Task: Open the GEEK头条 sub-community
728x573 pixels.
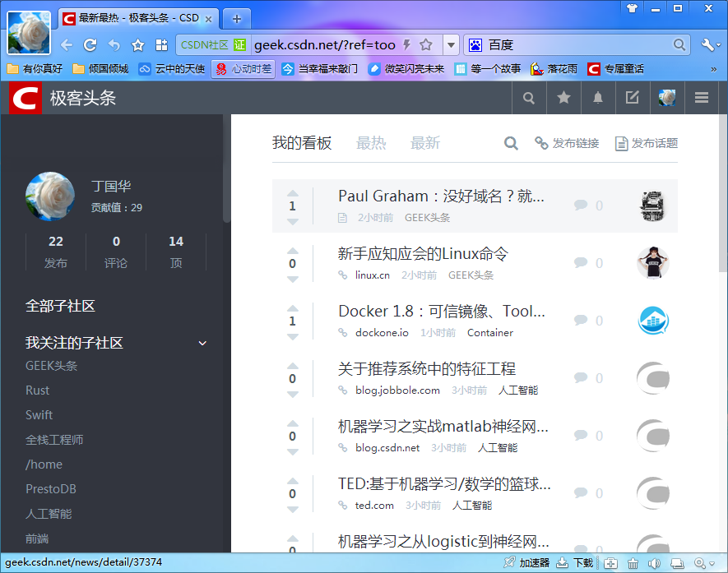Action: tap(52, 366)
